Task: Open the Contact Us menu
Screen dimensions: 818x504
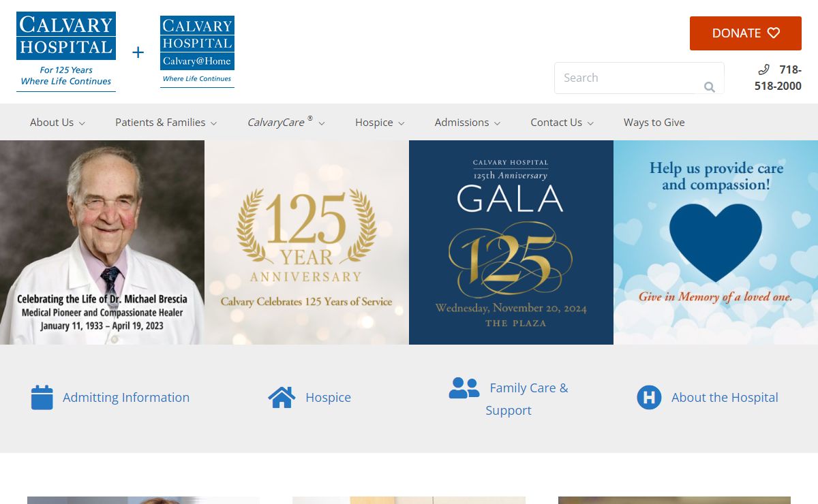Action: [x=556, y=123]
